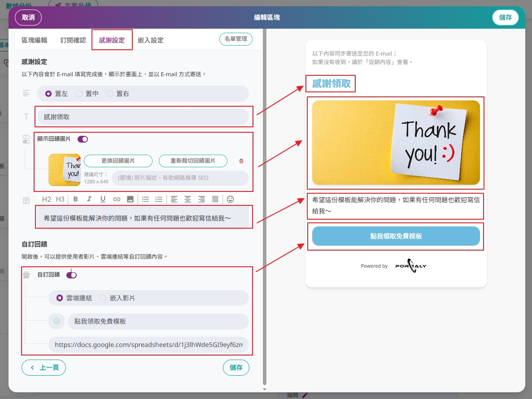Open 名單管理 list management

236,39
